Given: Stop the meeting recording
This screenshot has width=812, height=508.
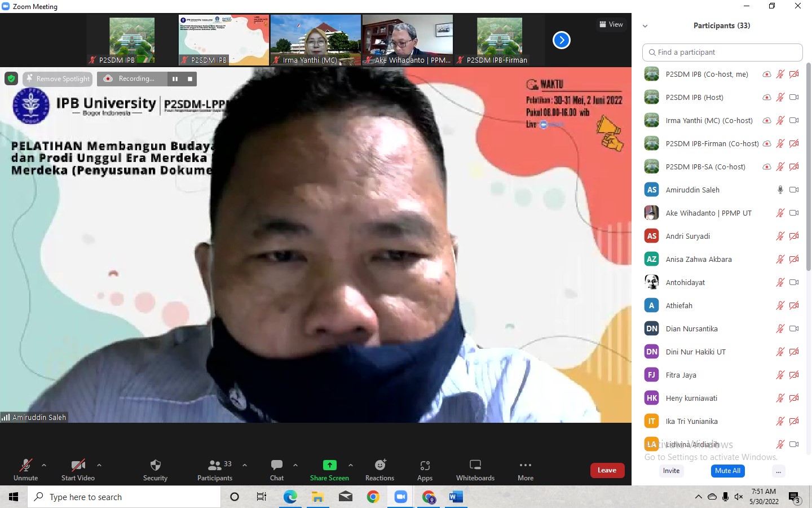Looking at the screenshot, I should (190, 79).
